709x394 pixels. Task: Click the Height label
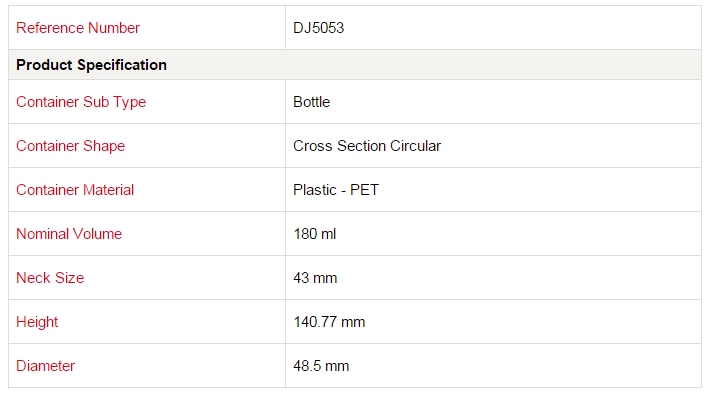(37, 322)
